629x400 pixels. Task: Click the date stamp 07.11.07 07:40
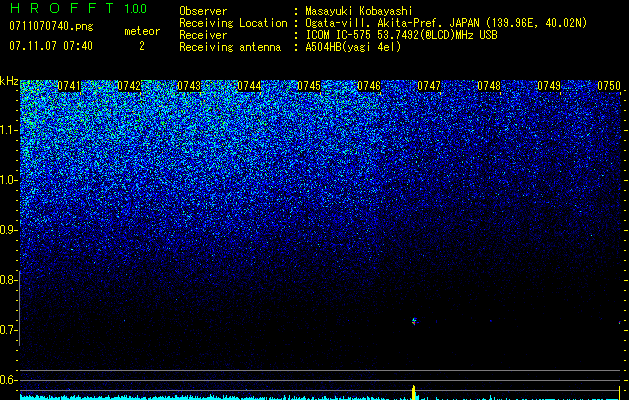tap(51, 46)
